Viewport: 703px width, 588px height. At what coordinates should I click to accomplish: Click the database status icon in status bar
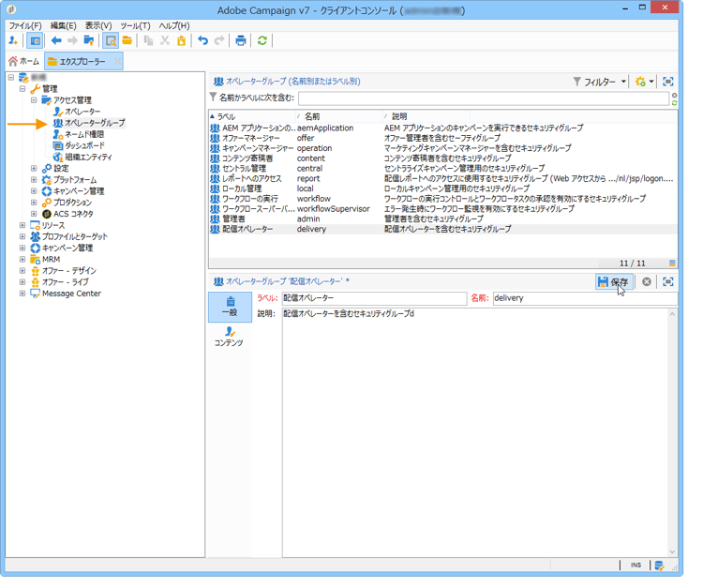click(659, 565)
